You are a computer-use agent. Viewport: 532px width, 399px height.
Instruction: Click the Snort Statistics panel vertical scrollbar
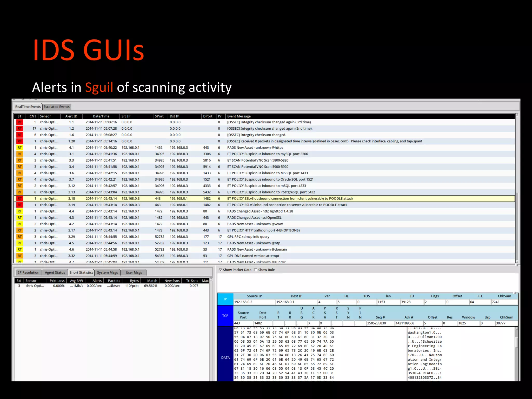point(211,329)
